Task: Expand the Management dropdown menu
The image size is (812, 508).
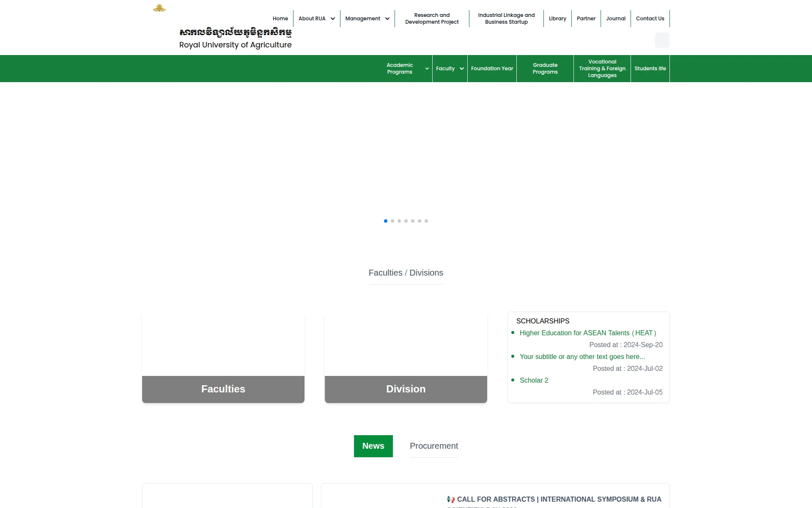Action: [x=367, y=19]
